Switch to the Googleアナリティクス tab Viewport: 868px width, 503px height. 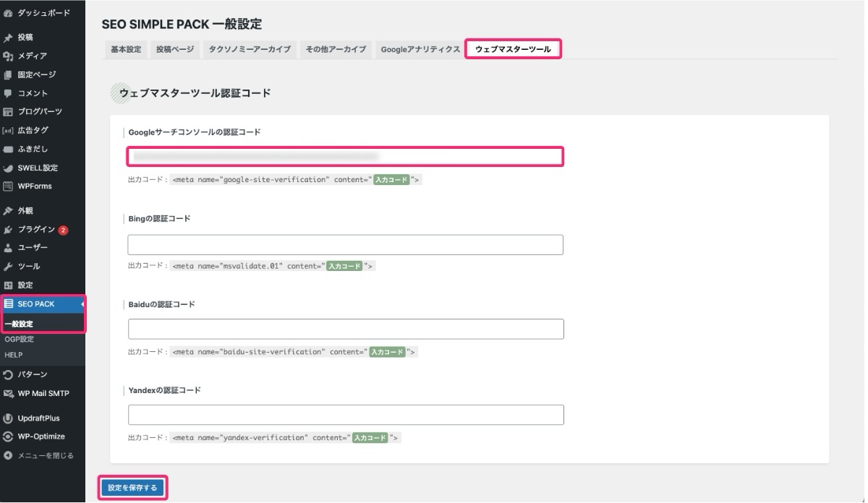[x=420, y=49]
